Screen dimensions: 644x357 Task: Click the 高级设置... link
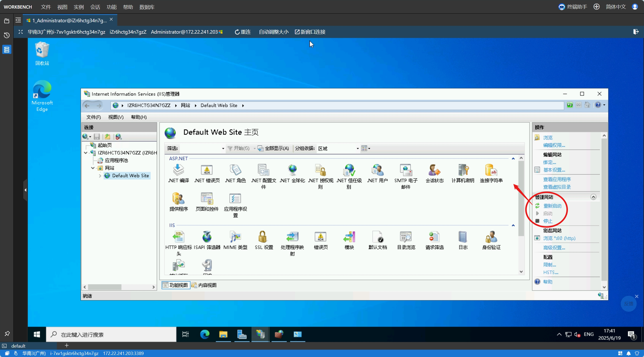click(x=554, y=248)
